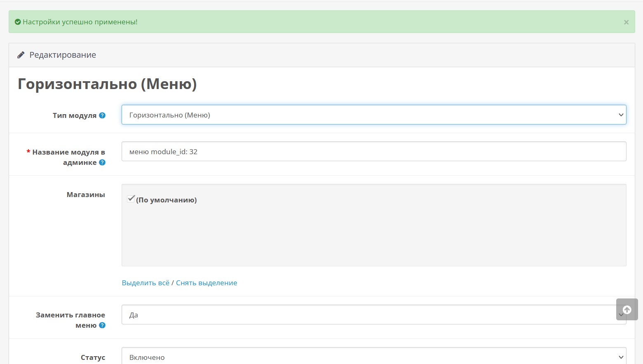Toggle the По умолчанию store checkbox
This screenshot has width=643, height=364.
[131, 199]
